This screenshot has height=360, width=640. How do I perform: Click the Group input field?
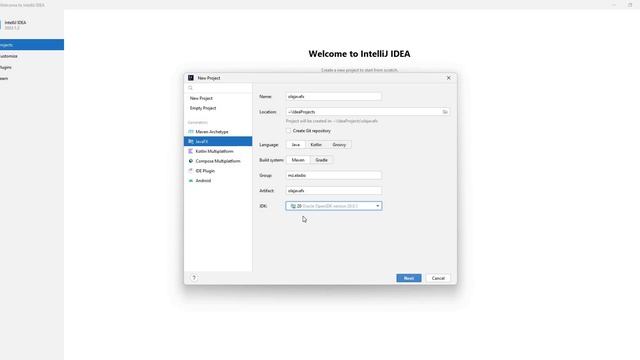click(x=334, y=175)
